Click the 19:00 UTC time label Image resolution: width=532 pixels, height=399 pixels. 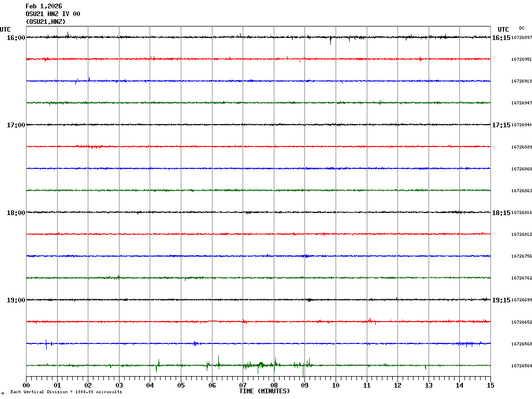click(16, 300)
